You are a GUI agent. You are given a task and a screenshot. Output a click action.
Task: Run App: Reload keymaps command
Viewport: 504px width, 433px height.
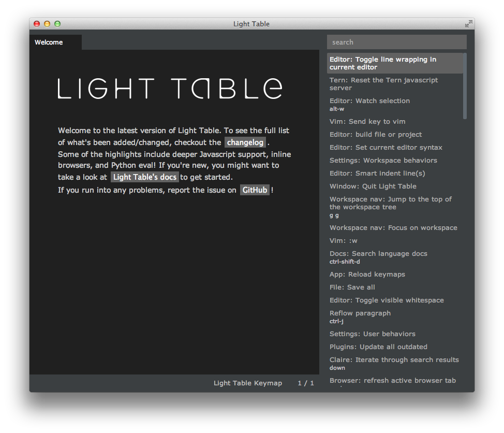pos(367,275)
